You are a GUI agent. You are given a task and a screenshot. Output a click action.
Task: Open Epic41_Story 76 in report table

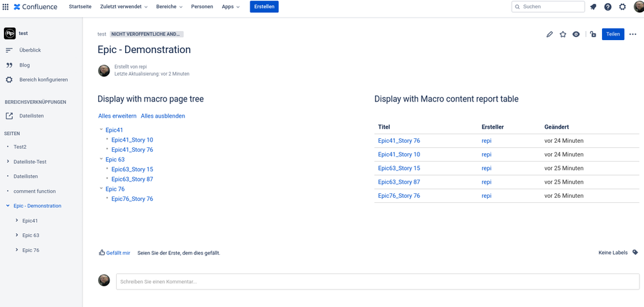(x=399, y=141)
